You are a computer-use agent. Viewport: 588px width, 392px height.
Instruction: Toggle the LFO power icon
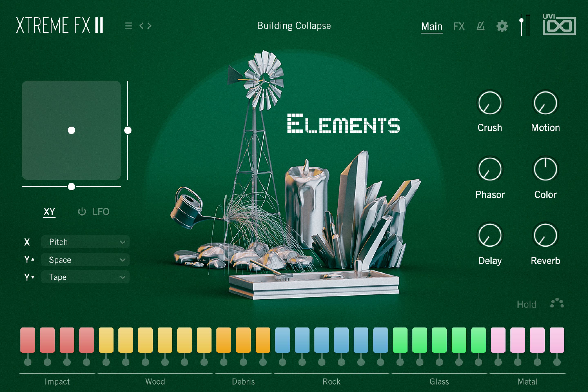(82, 212)
